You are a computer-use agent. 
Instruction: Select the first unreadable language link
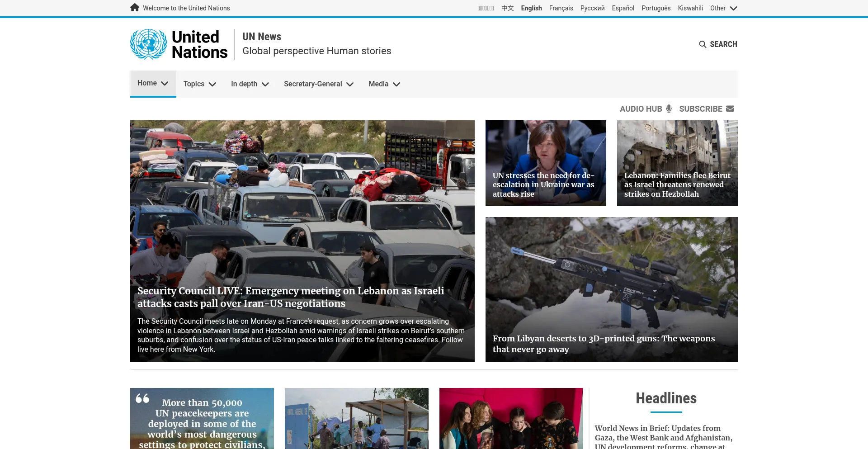point(486,8)
